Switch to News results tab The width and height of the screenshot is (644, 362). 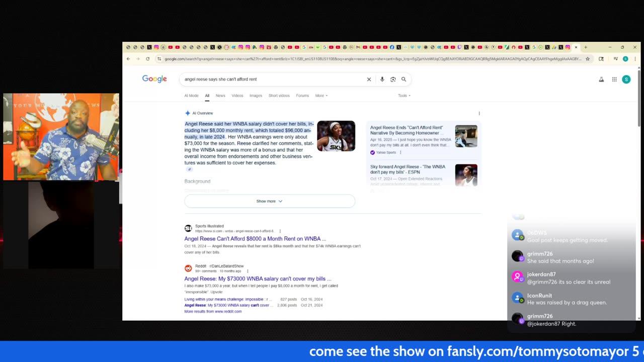(x=220, y=96)
